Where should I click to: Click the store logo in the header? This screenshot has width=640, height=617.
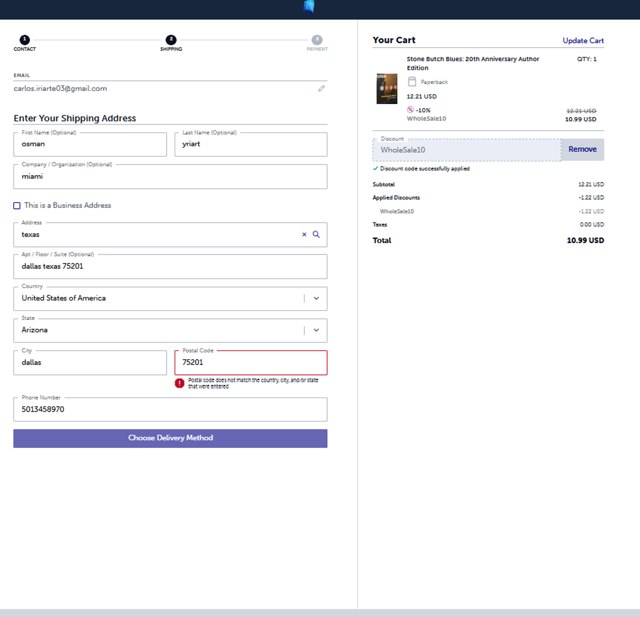coord(310,7)
